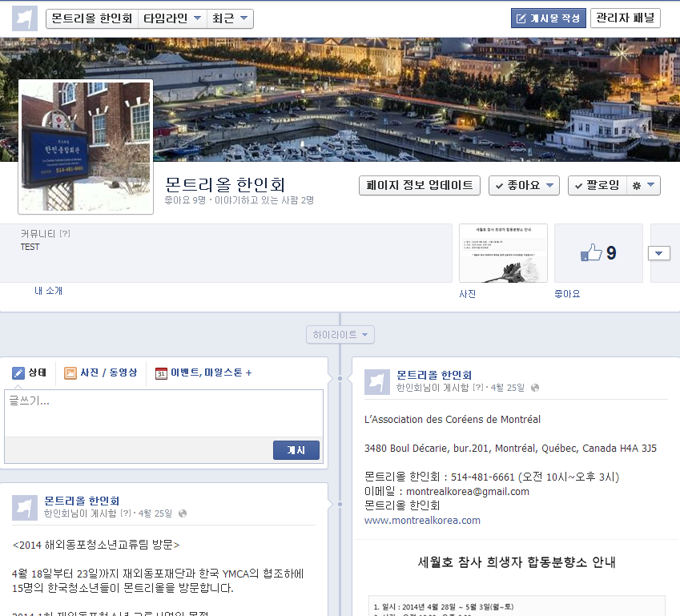Click the 상태 pencil icon

click(x=18, y=373)
